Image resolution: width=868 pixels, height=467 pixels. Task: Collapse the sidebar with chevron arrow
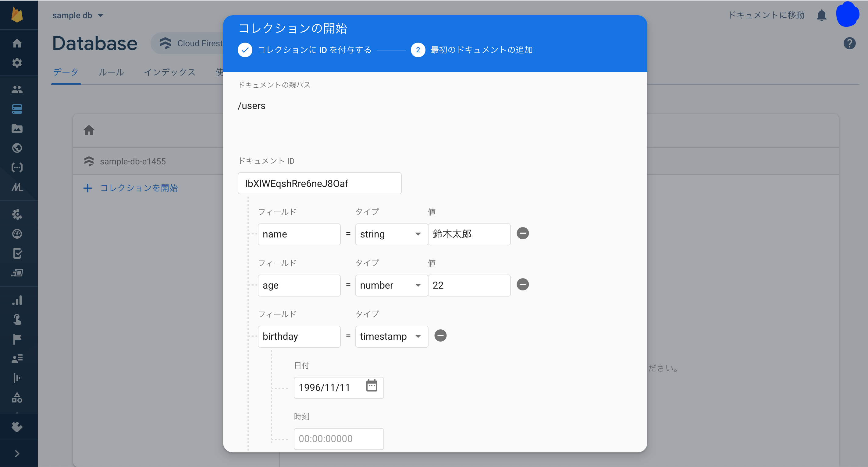pyautogui.click(x=17, y=453)
